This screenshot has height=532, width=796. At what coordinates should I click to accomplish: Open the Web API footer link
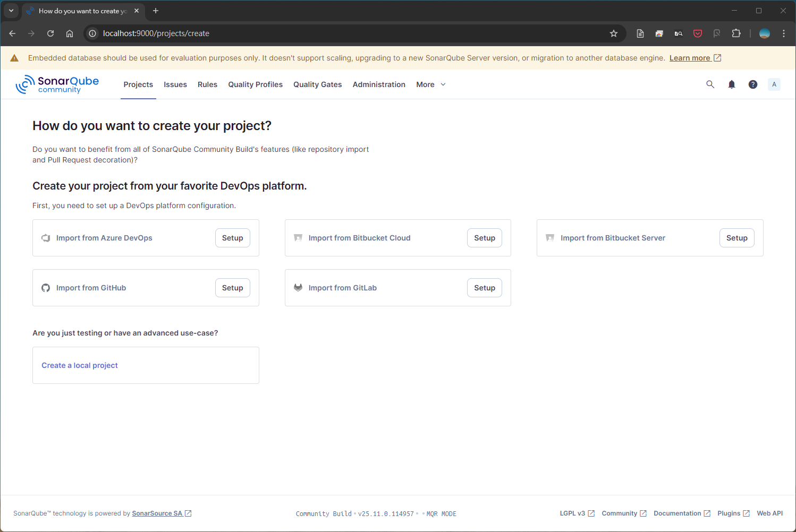click(x=769, y=513)
